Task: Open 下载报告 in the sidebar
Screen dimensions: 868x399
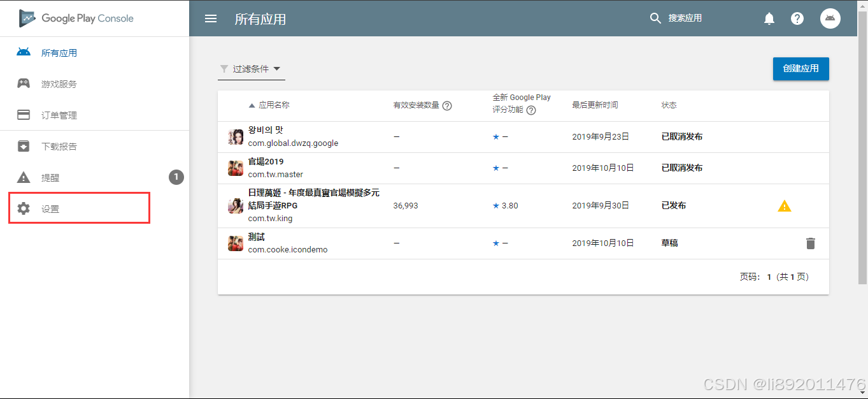Action: tap(59, 147)
